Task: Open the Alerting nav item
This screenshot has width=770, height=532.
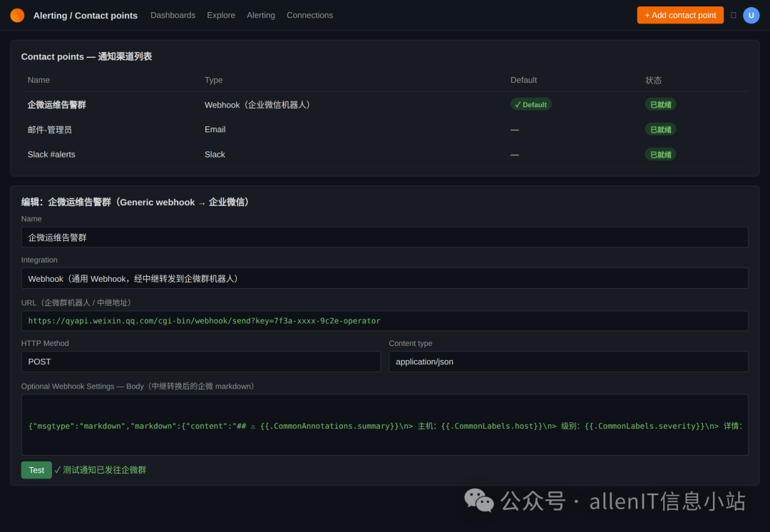Action: 261,15
